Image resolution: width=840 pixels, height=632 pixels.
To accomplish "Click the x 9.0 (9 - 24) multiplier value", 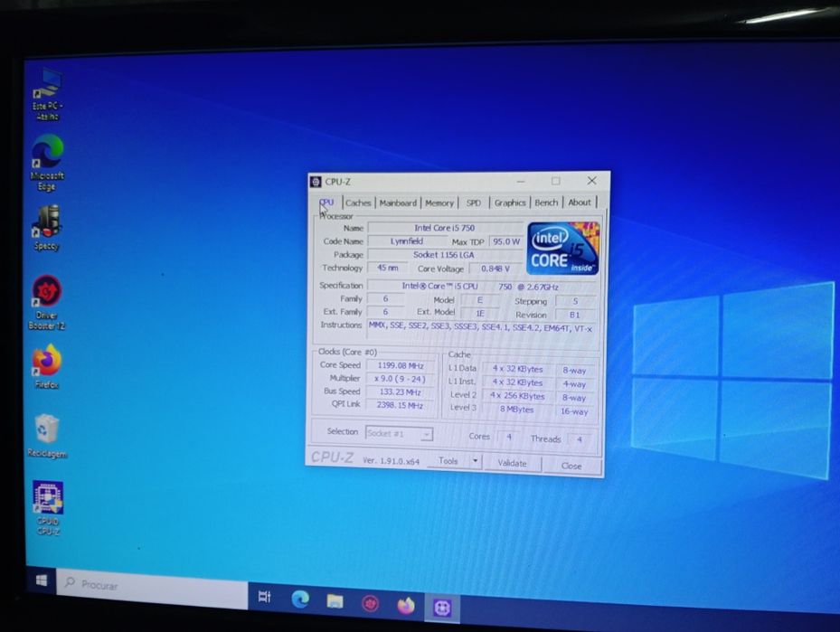I will 401,379.
